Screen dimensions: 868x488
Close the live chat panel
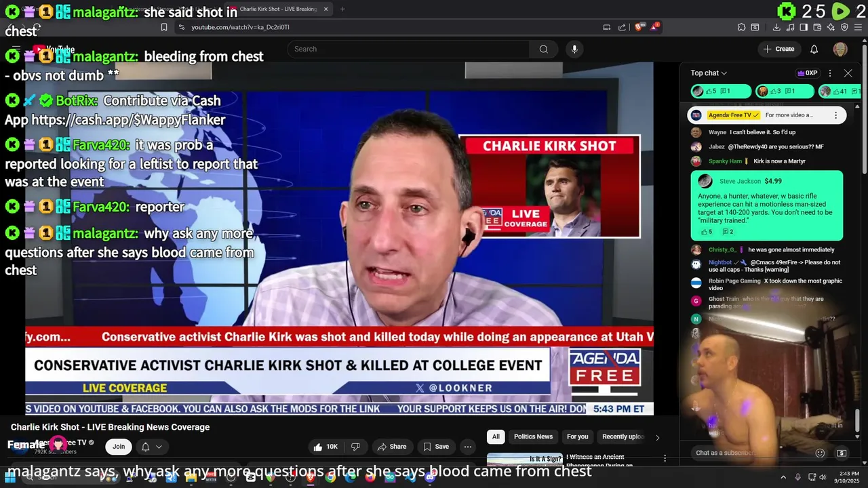pos(848,73)
